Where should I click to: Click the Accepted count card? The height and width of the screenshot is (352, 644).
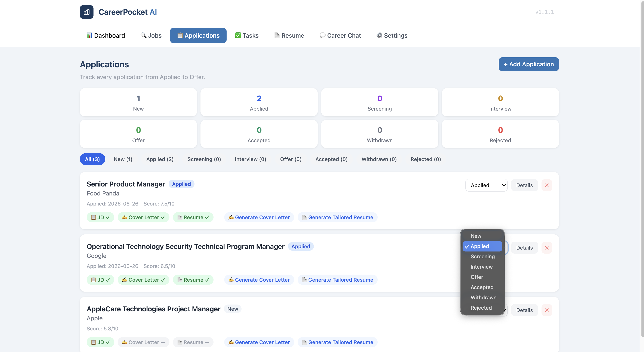pos(259,134)
